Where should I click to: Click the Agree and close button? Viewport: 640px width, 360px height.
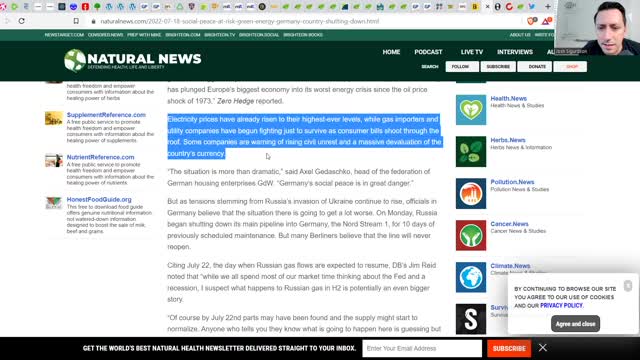pos(576,324)
